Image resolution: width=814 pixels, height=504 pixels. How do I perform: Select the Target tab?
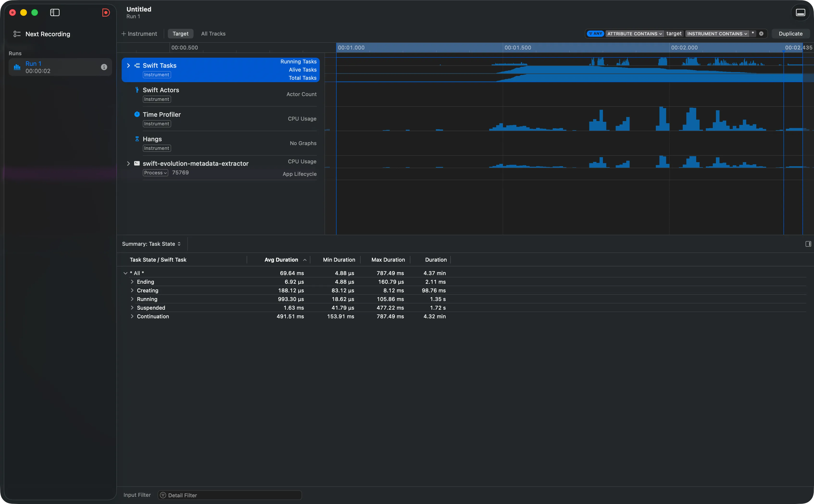(180, 34)
